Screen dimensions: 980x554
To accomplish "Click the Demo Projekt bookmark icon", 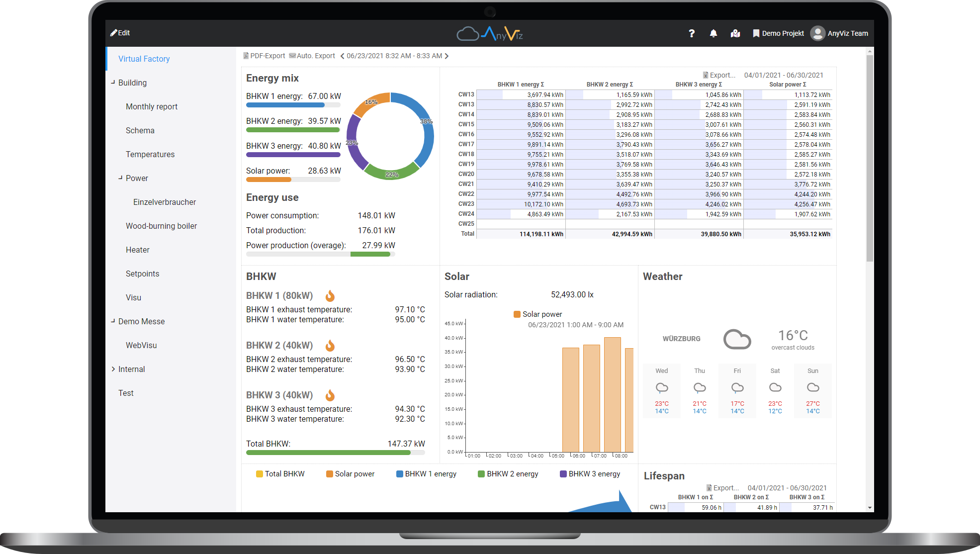I will pos(756,33).
